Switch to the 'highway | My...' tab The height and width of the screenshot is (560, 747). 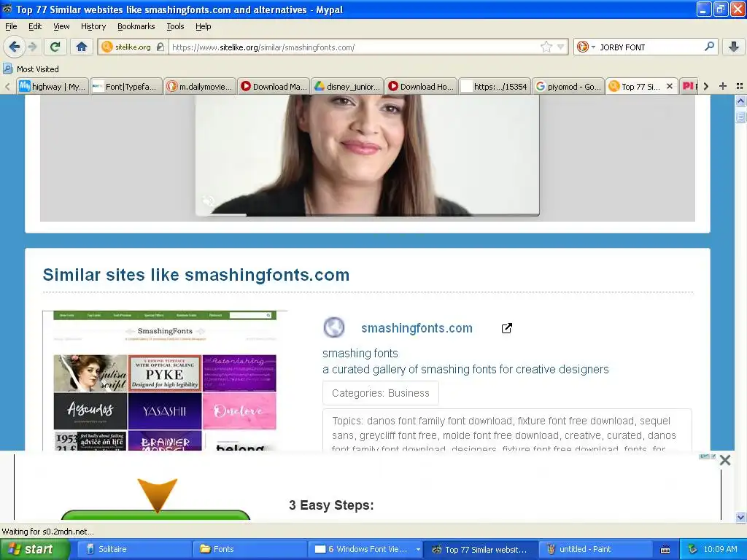[53, 86]
